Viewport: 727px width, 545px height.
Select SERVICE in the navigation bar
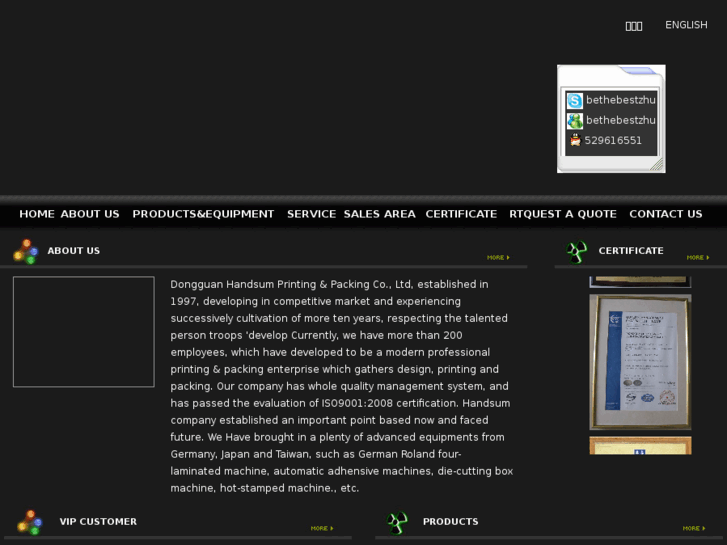pos(311,214)
